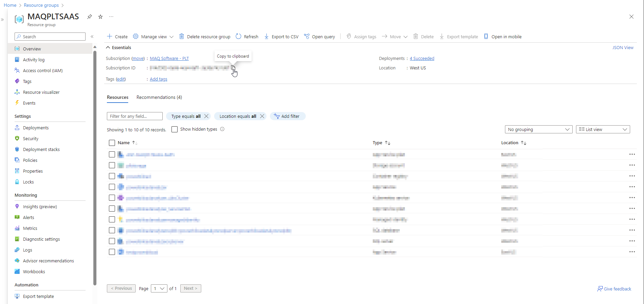Select the first resource row checkbox
This screenshot has width=644, height=304.
(112, 154)
